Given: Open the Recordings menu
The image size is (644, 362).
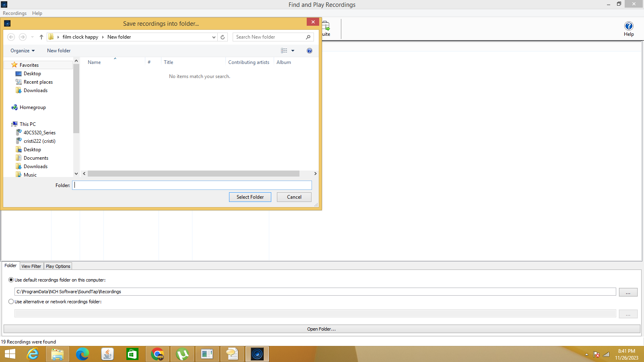Looking at the screenshot, I should [14, 13].
